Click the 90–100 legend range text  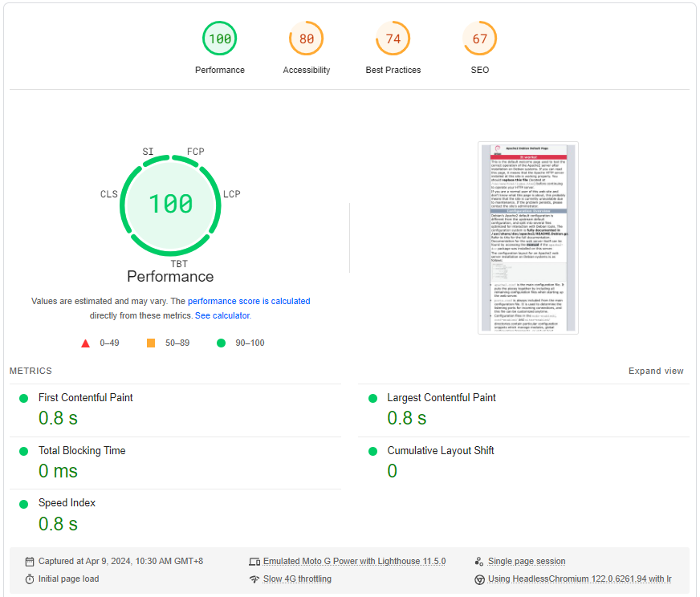(250, 343)
